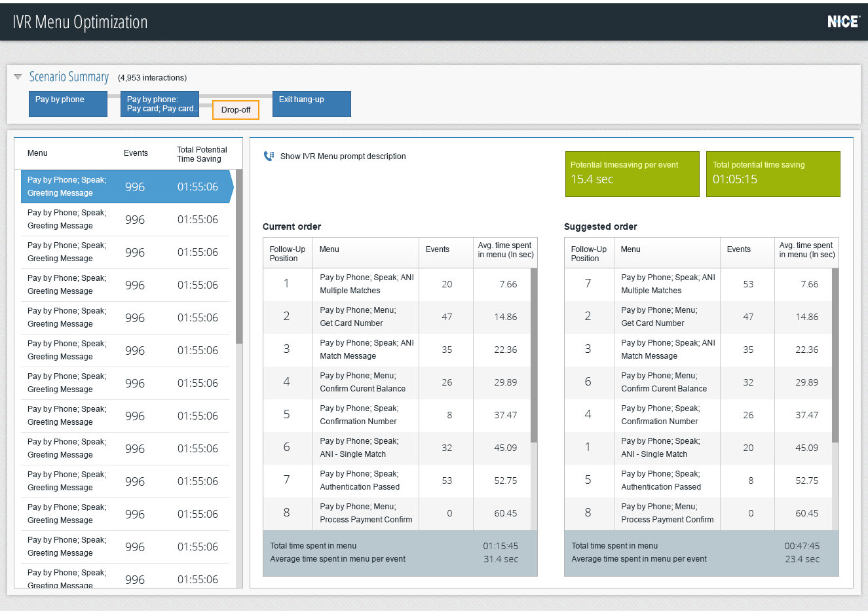Select Confirm Curent Balance row in Current order

pos(397,383)
